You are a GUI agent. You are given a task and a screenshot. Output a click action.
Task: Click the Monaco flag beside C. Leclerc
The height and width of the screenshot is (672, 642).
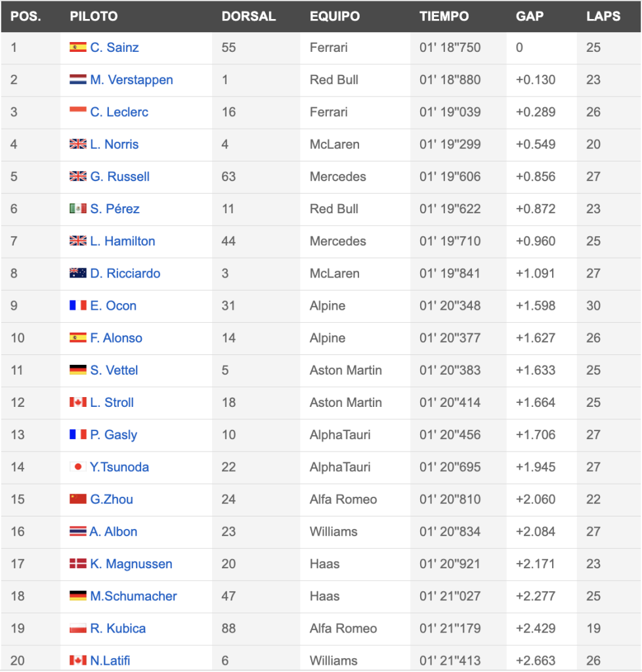[x=78, y=110]
